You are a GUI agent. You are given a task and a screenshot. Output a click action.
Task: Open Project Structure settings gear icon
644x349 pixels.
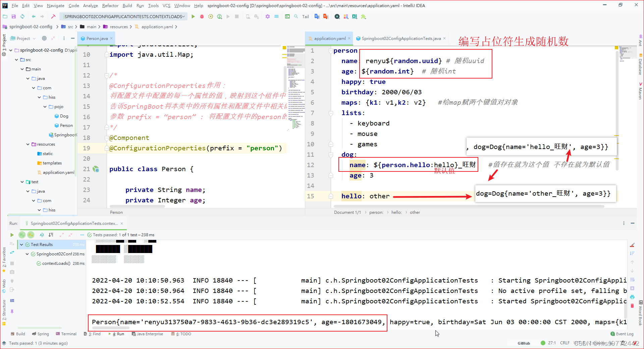point(268,16)
